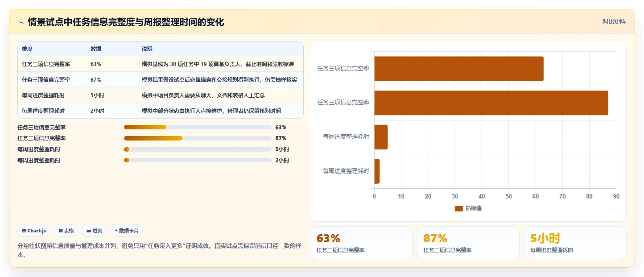
Task: Click the longest chart bar reaching 87
Action: 491,103
